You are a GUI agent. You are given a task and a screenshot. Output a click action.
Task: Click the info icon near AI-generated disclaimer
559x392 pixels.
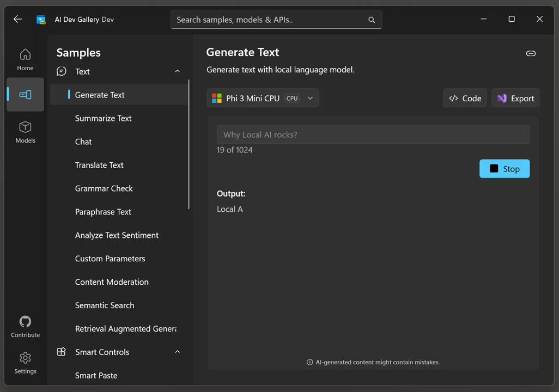(310, 362)
